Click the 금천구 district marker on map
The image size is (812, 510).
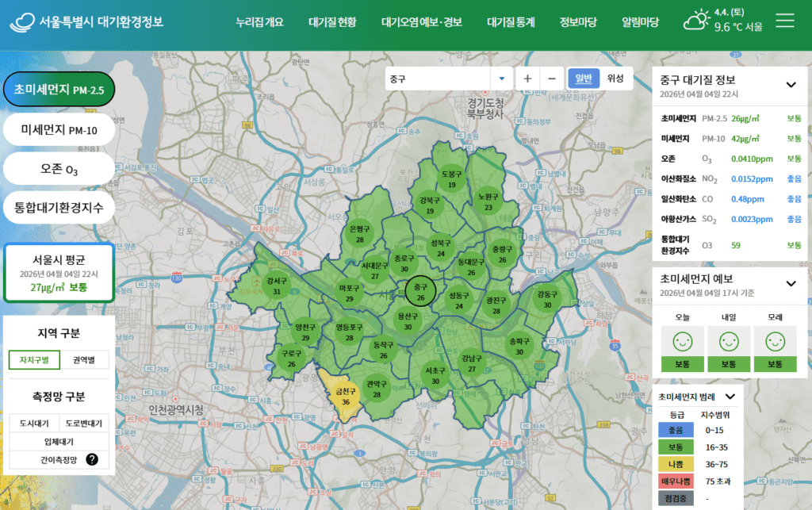345,397
